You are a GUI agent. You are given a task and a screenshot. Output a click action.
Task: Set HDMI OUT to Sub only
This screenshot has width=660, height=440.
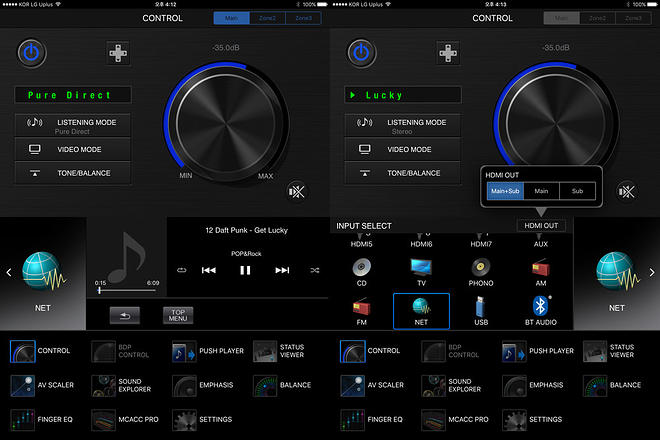577,192
